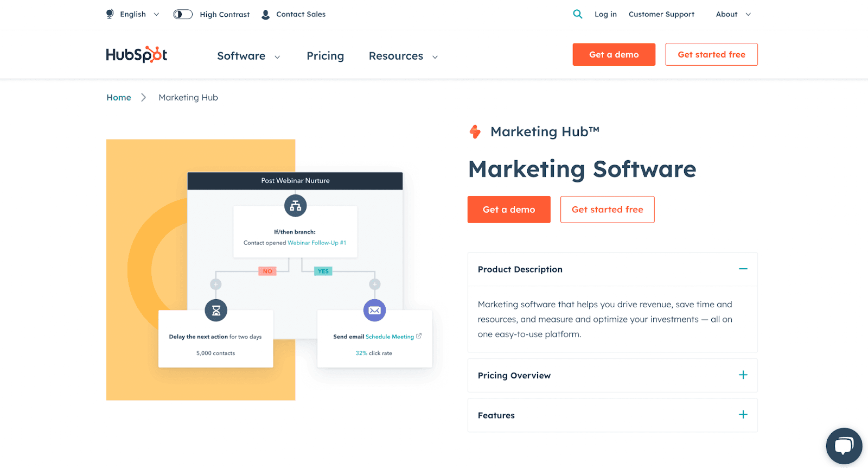Screen dimensions: 868x468
Task: Click the High Contrast label
Action: (225, 15)
